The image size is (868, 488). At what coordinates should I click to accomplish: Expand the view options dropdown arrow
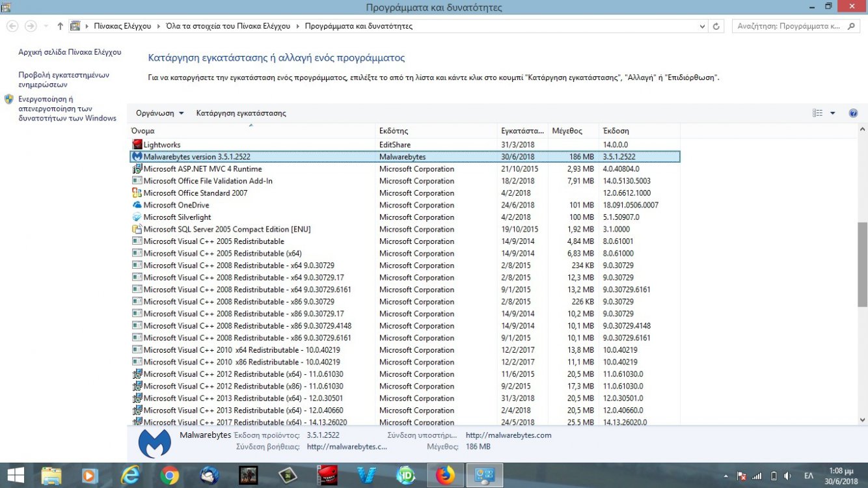pos(832,113)
